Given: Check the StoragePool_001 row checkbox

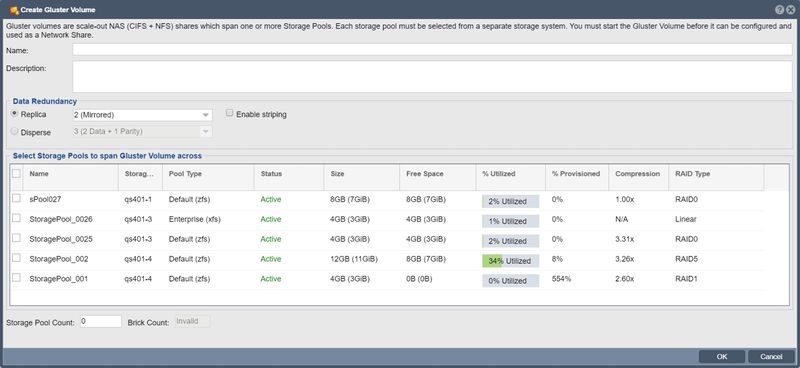Looking at the screenshot, I should pyautogui.click(x=16, y=278).
